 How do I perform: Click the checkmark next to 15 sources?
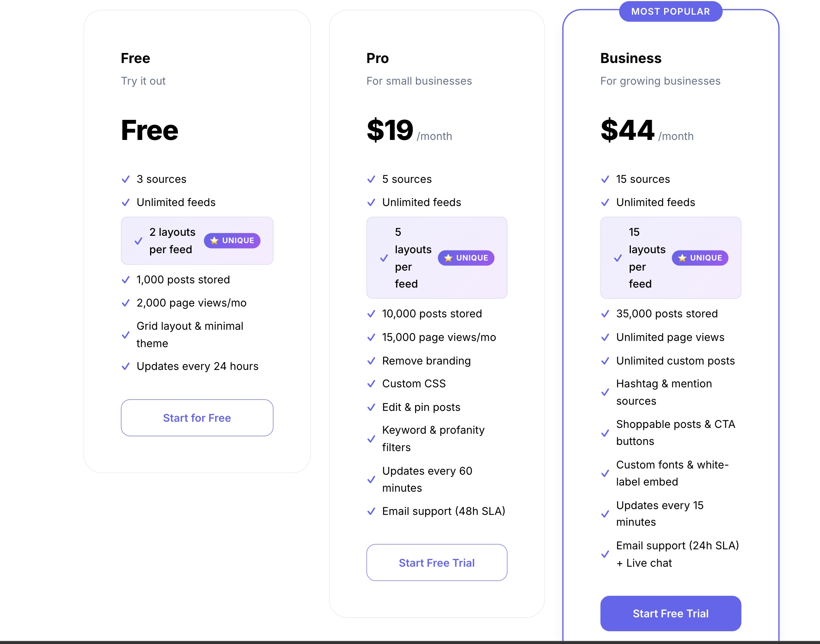point(605,179)
